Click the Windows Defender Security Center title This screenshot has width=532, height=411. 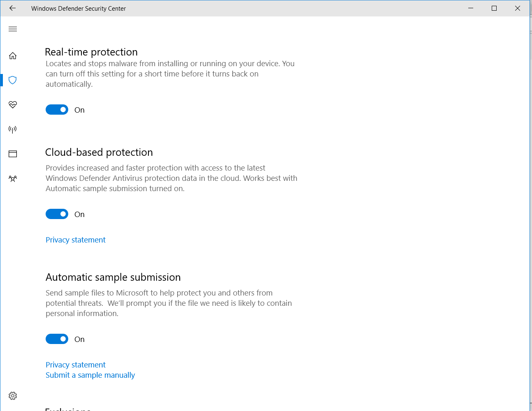(x=79, y=9)
